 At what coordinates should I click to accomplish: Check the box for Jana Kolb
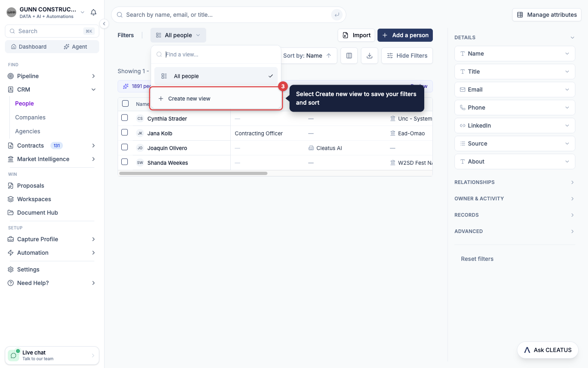[x=125, y=132]
